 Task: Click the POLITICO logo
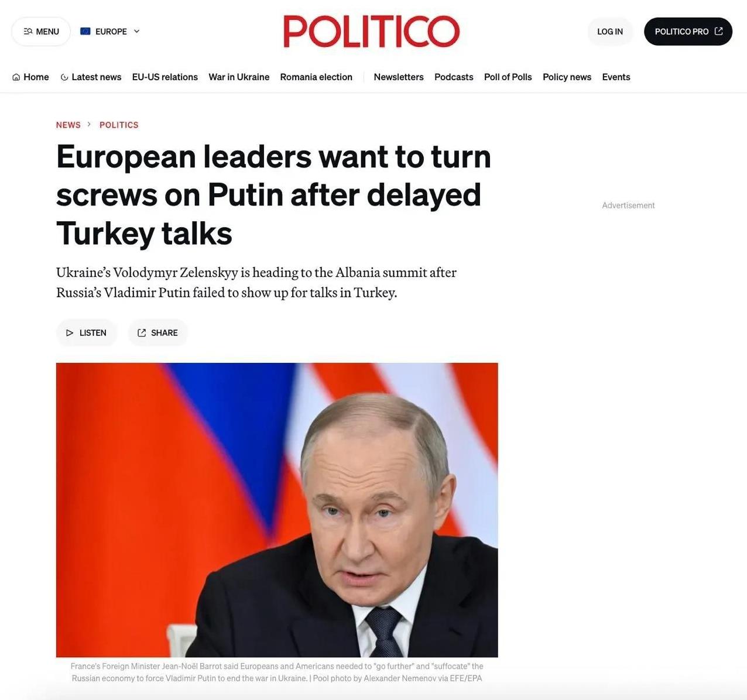click(x=372, y=32)
